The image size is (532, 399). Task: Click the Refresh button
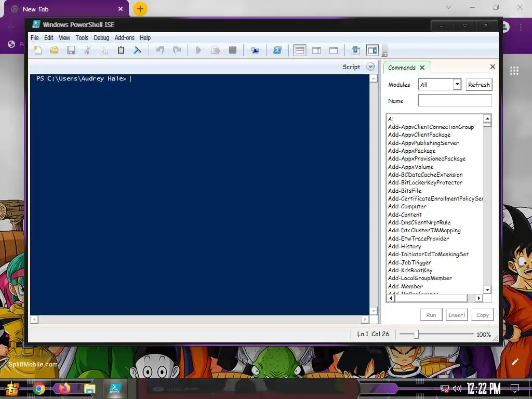[x=478, y=85]
